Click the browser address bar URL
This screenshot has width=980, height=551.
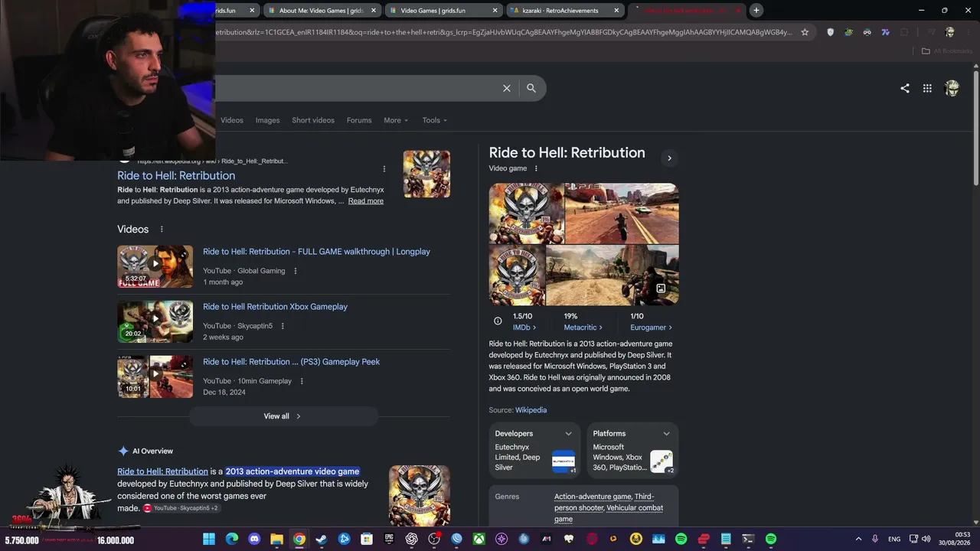[x=504, y=32]
